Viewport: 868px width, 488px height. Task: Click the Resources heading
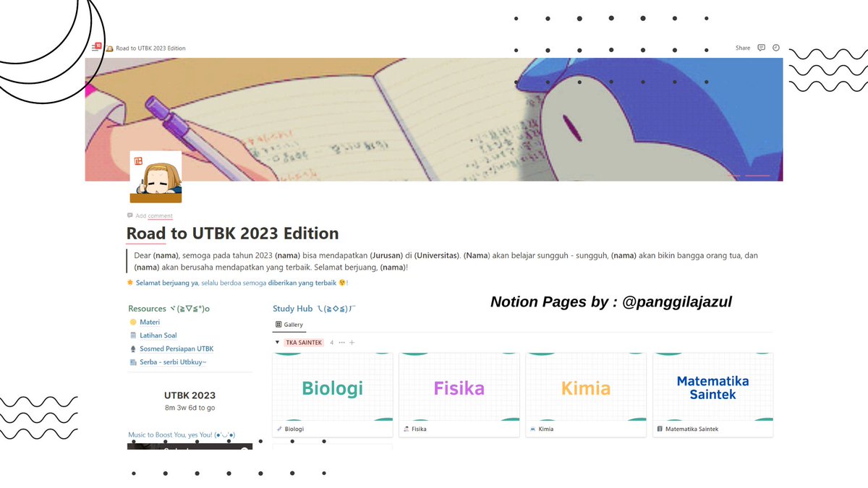tap(169, 309)
